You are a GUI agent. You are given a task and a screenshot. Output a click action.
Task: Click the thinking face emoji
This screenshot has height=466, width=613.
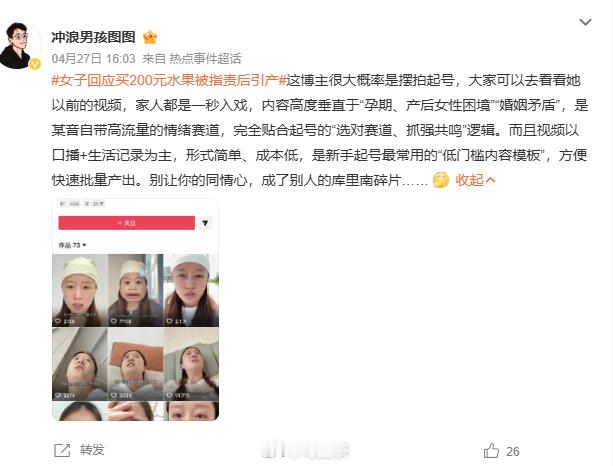(x=441, y=180)
